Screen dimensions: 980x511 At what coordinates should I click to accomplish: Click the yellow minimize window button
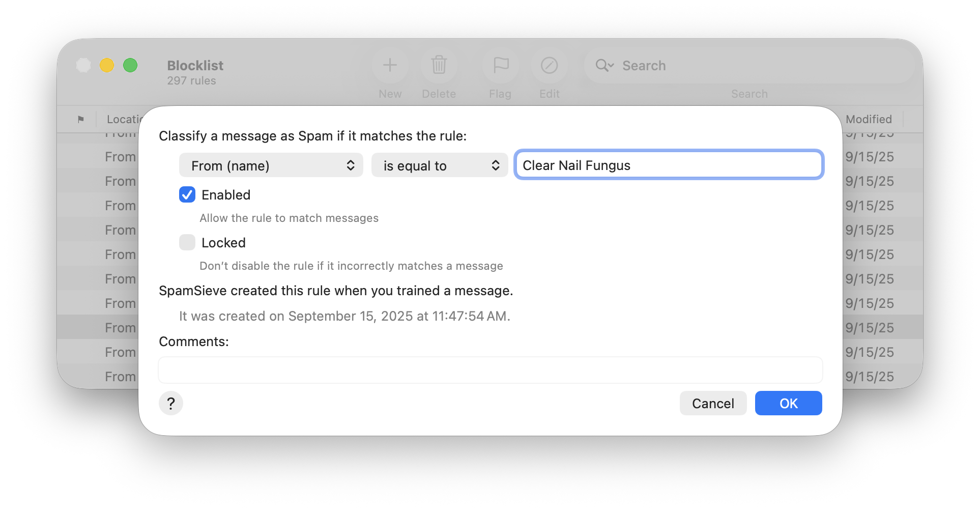[107, 65]
